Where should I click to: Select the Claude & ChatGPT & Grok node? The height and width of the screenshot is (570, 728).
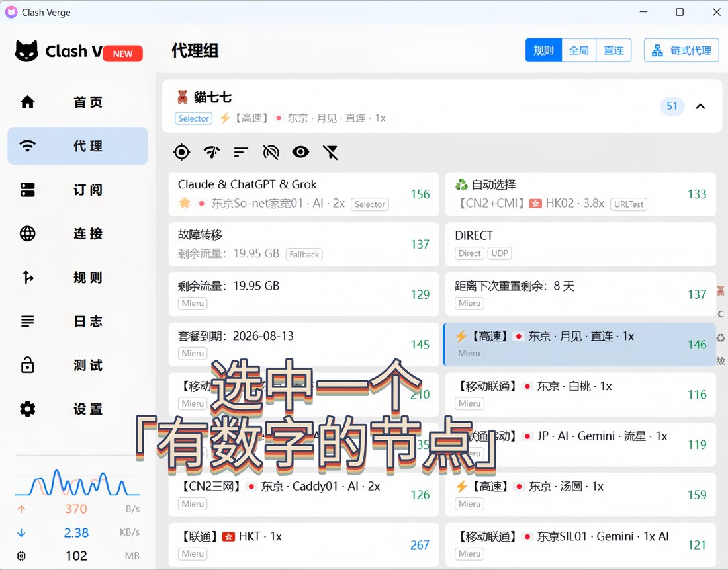click(304, 194)
